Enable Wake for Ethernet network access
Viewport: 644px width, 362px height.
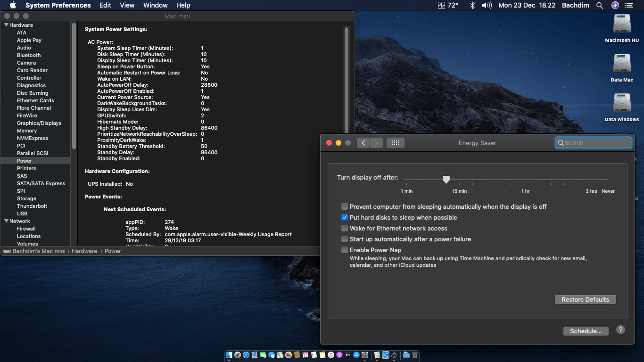coord(345,228)
